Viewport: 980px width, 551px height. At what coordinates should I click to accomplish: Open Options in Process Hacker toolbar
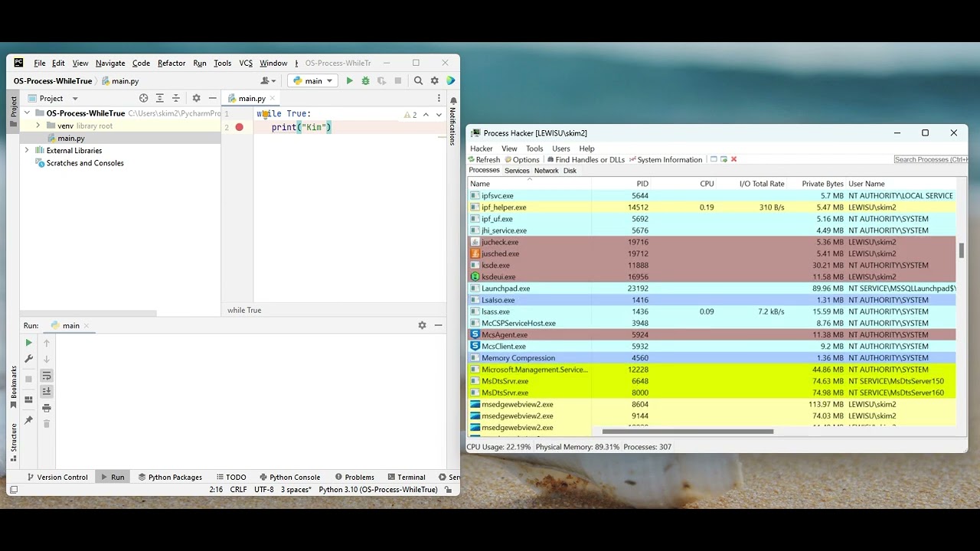pos(522,160)
